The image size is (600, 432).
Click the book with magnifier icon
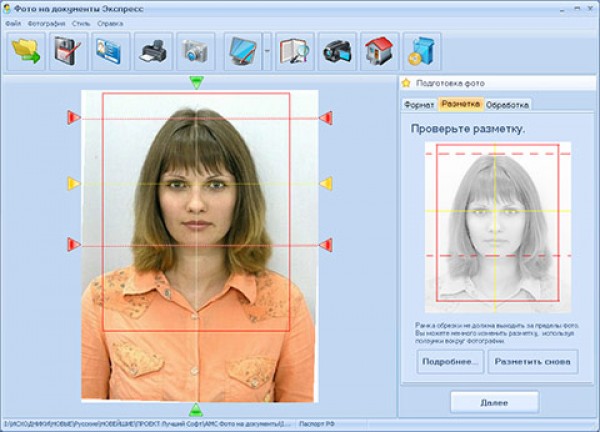coord(295,50)
